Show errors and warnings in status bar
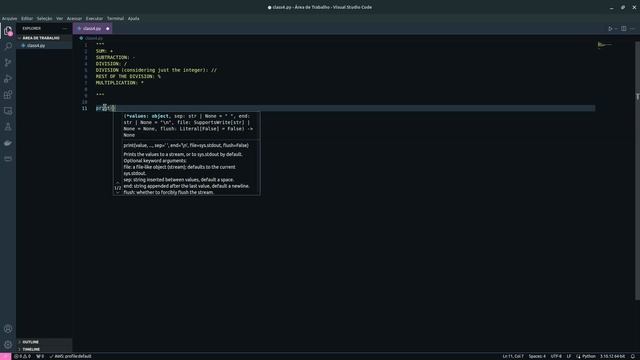The height and width of the screenshot is (360, 640). point(22,356)
